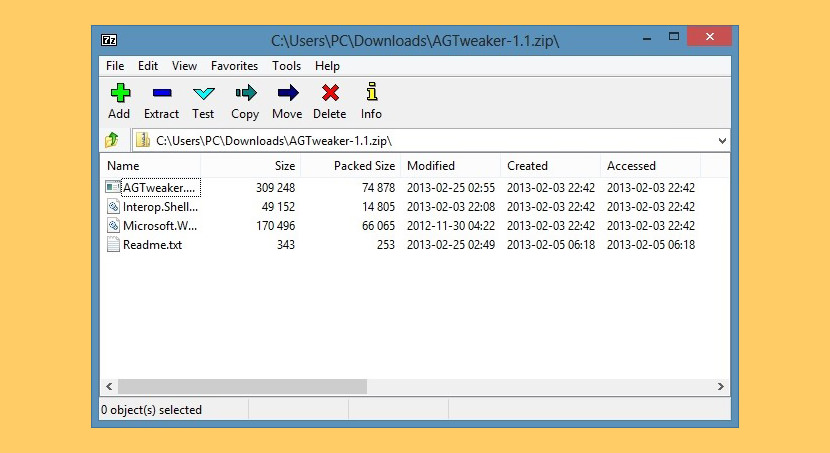Click the Readme.txt document icon
This screenshot has height=453, width=830.
pos(113,244)
